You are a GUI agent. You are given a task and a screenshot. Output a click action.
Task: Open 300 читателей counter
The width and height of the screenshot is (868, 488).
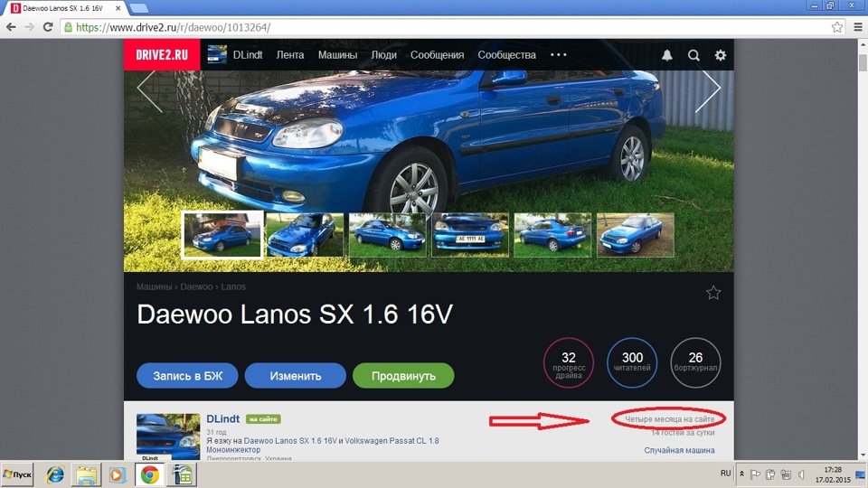pyautogui.click(x=632, y=363)
